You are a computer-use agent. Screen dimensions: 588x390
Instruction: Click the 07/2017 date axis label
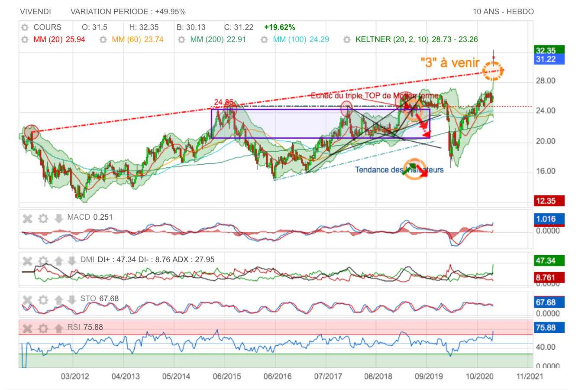tap(328, 376)
